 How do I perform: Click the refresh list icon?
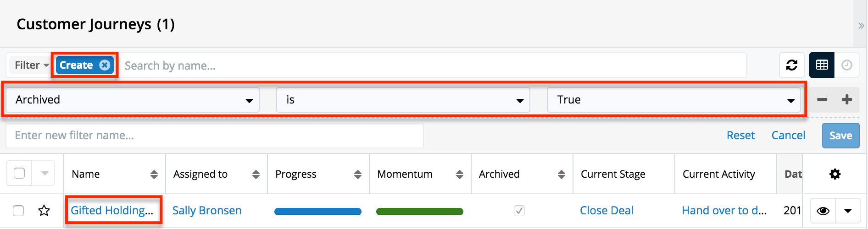click(792, 65)
